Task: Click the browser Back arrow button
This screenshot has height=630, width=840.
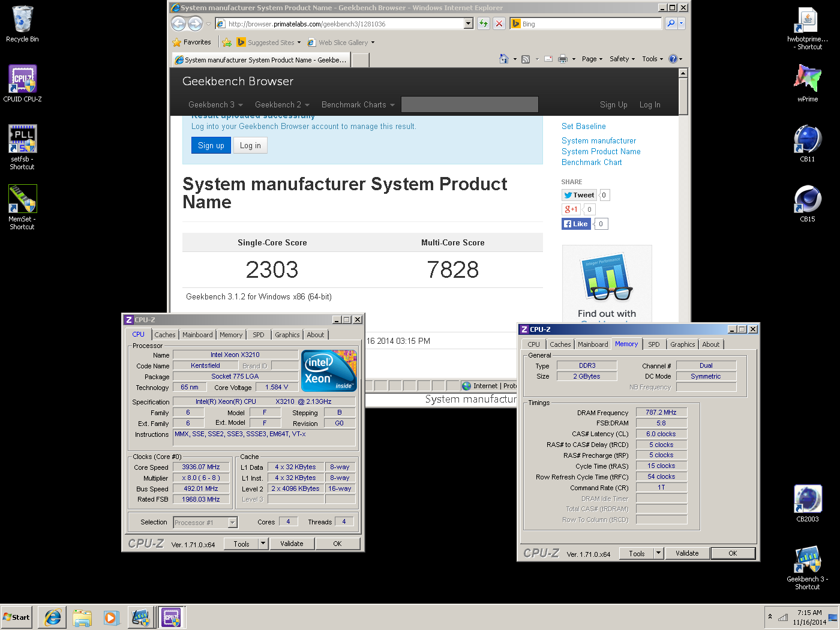Action: (x=178, y=23)
